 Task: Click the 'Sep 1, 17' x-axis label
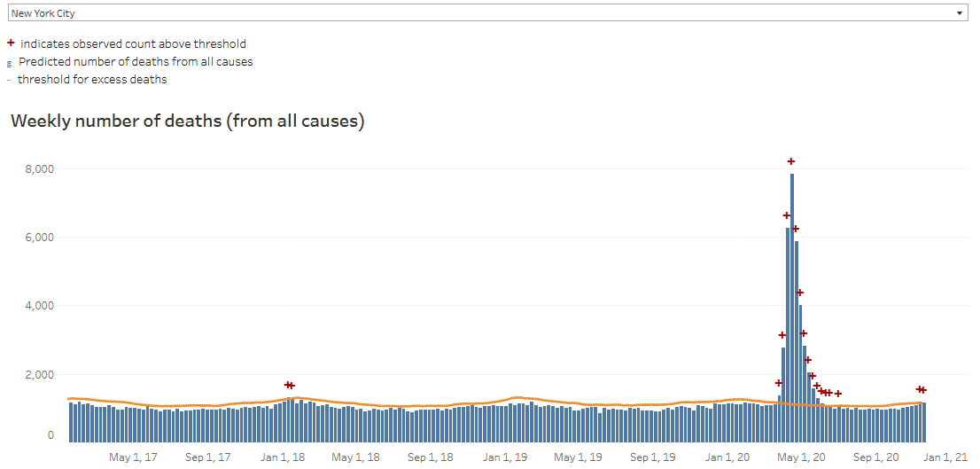coord(207,457)
